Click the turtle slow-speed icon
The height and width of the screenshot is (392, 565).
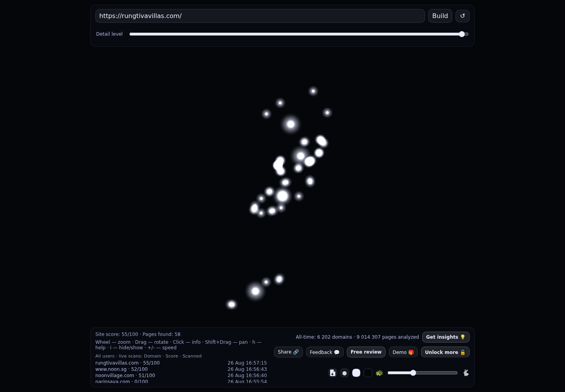(379, 373)
